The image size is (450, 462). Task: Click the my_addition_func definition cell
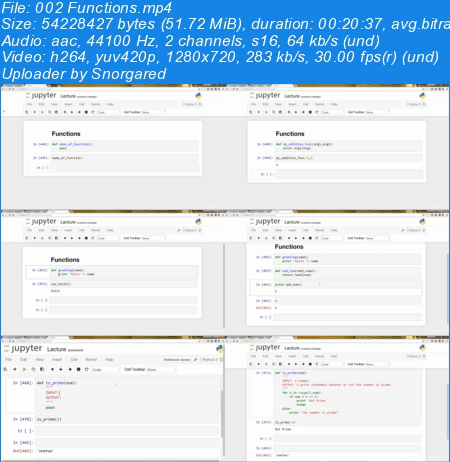click(348, 146)
